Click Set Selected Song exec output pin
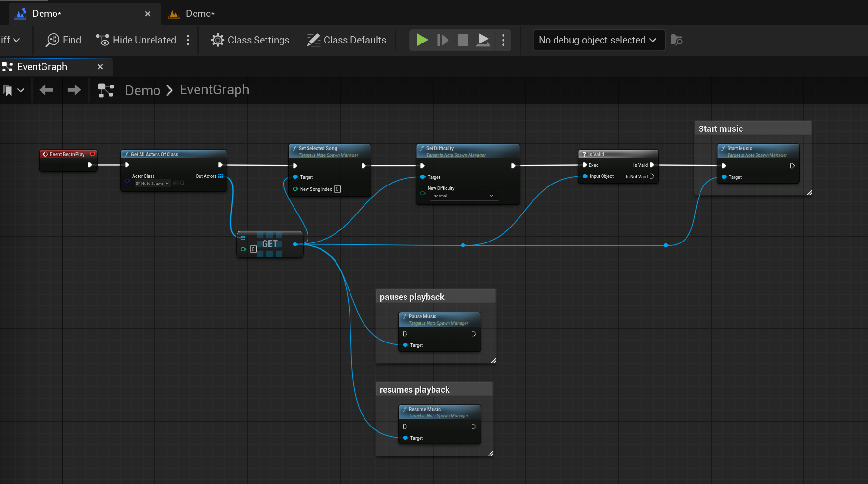This screenshot has height=484, width=868. [364, 166]
